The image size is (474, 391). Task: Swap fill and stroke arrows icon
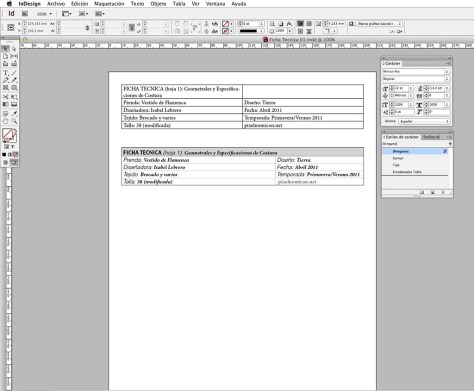[x=15, y=131]
